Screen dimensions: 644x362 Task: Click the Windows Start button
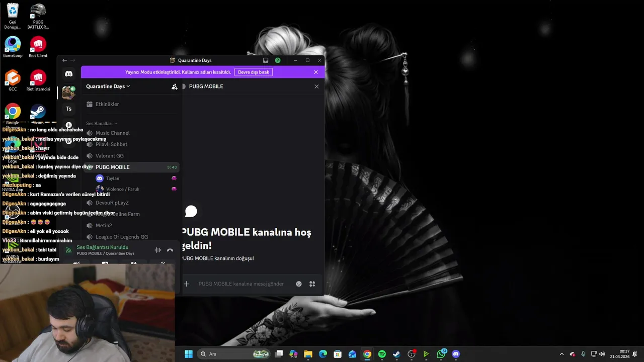pyautogui.click(x=188, y=354)
